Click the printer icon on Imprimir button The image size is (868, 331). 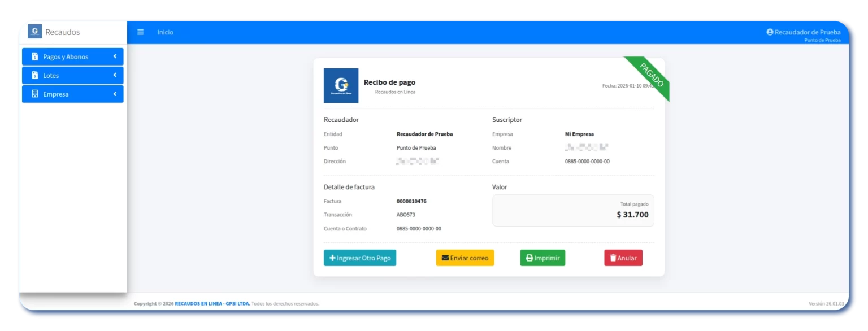529,258
